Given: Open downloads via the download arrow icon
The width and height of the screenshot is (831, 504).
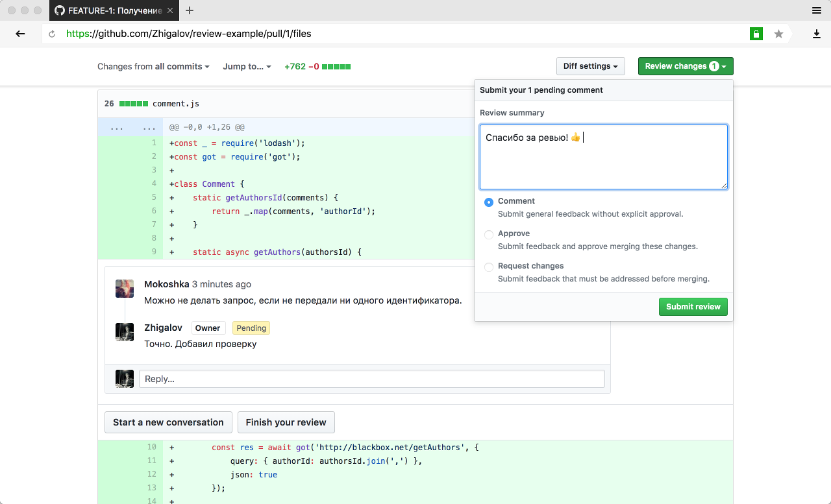Looking at the screenshot, I should (817, 34).
